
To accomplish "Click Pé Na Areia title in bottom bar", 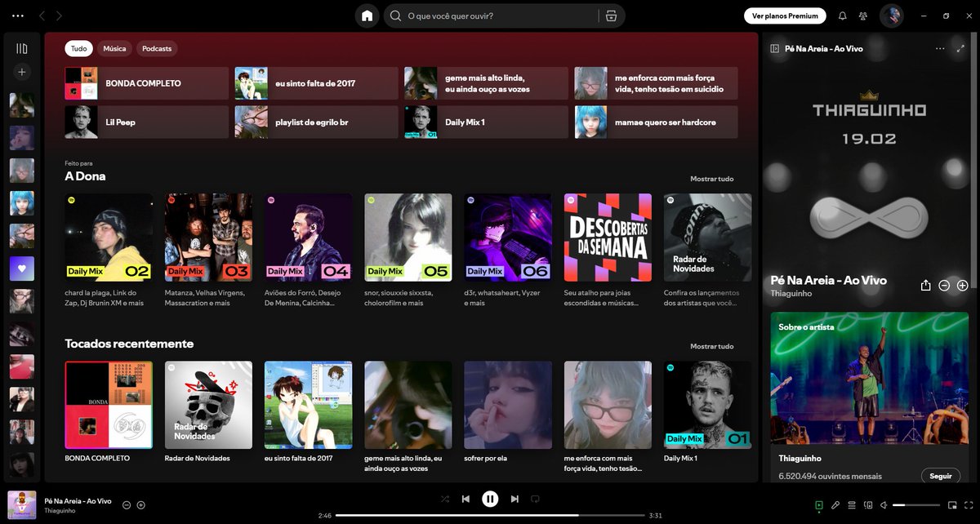I will click(x=78, y=500).
